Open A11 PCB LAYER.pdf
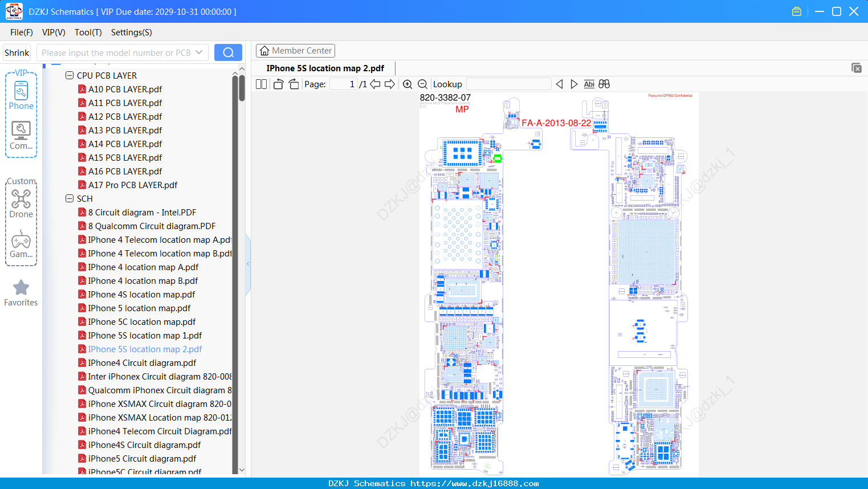Image resolution: width=868 pixels, height=489 pixels. (125, 103)
